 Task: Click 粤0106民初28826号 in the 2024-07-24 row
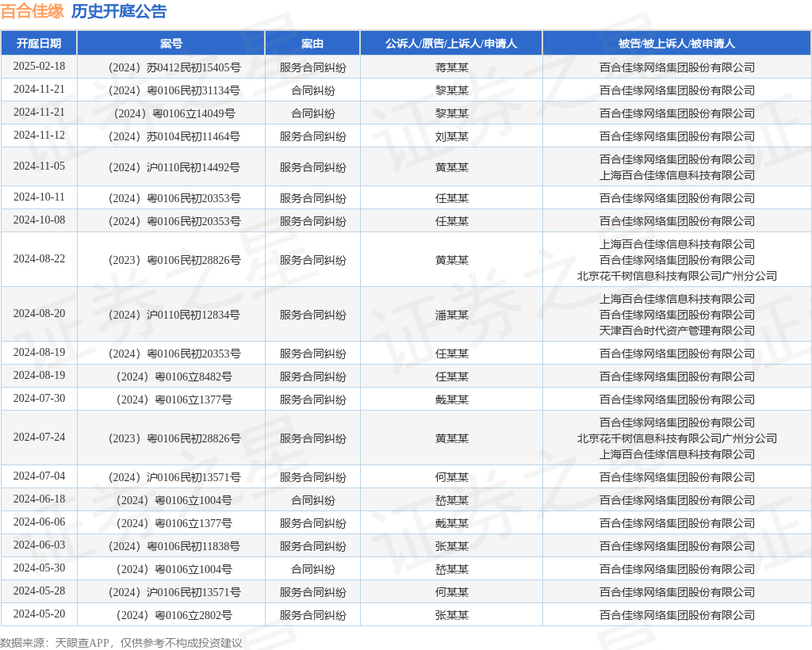coord(174,438)
